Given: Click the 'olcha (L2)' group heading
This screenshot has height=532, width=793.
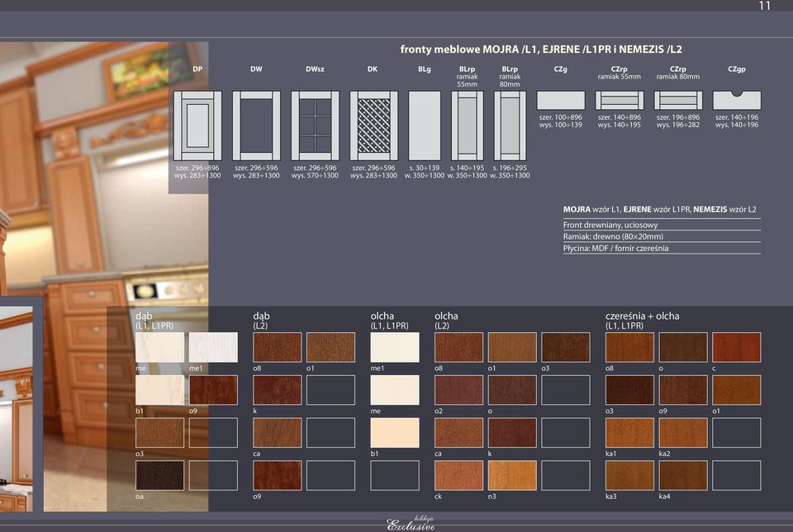Looking at the screenshot, I should [446, 321].
